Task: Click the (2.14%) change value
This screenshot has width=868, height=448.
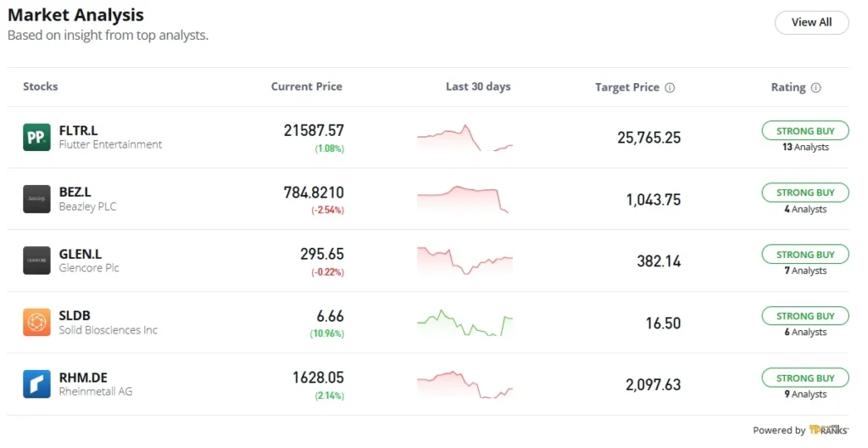Action: click(330, 396)
